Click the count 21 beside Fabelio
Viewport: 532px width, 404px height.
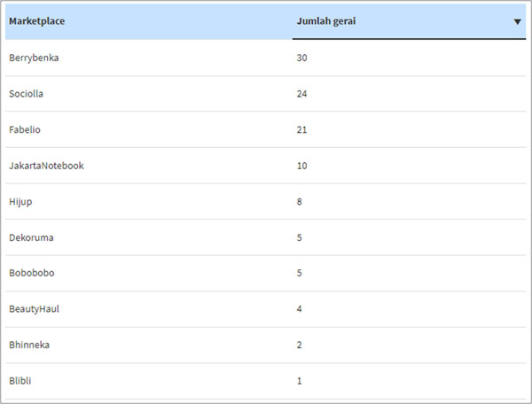tap(301, 129)
